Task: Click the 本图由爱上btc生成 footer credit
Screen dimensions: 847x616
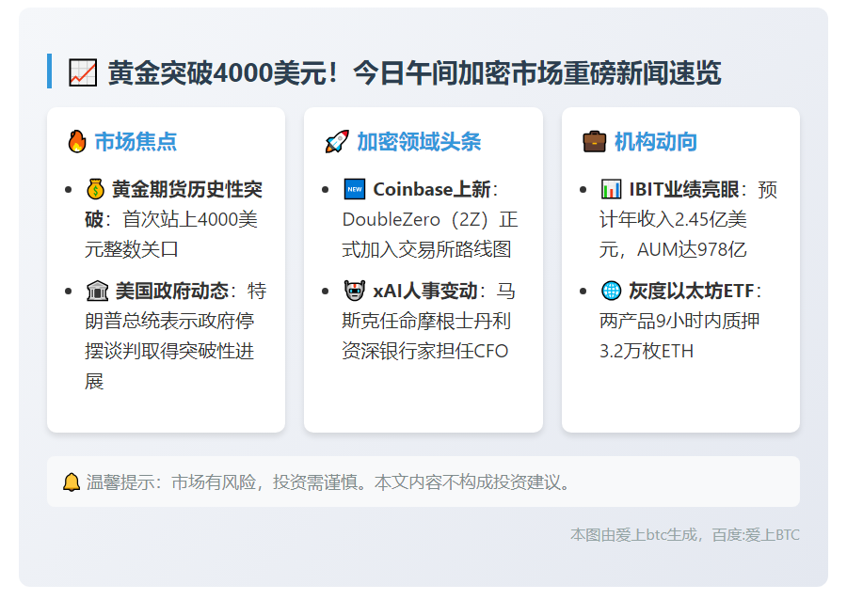Action: coord(684,534)
